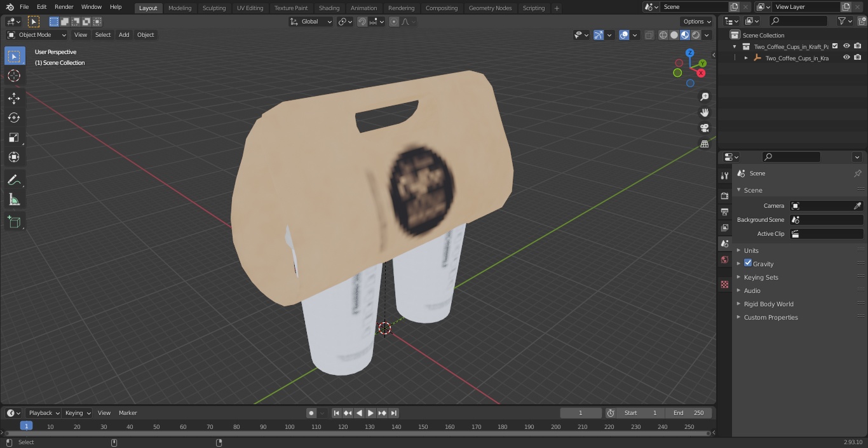The width and height of the screenshot is (868, 448).
Task: Choose the Move tool
Action: pos(14,98)
